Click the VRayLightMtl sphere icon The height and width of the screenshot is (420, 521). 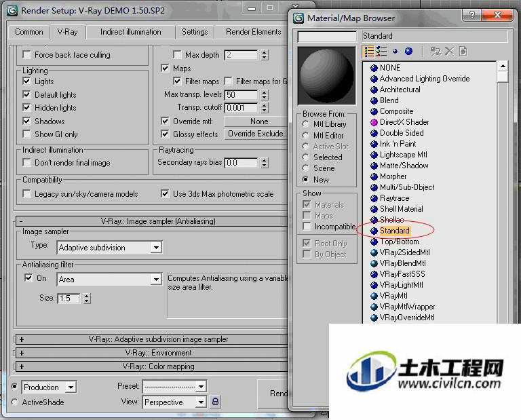click(374, 285)
